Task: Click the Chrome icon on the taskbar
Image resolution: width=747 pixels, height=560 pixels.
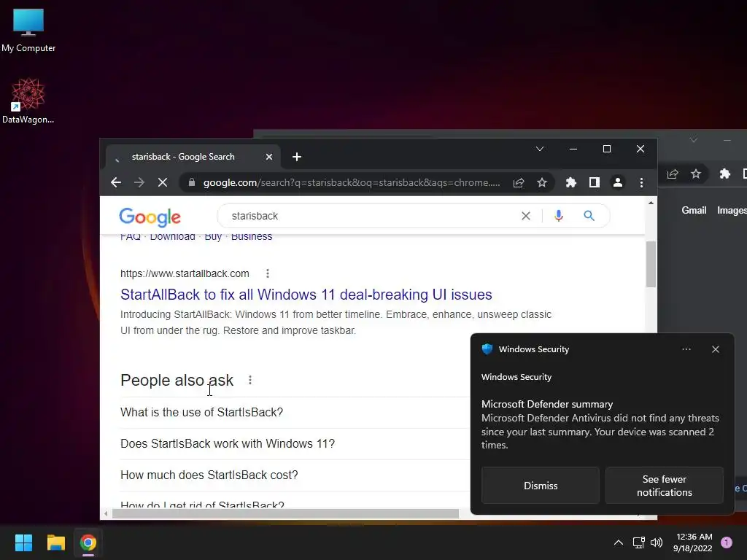Action: 88,542
